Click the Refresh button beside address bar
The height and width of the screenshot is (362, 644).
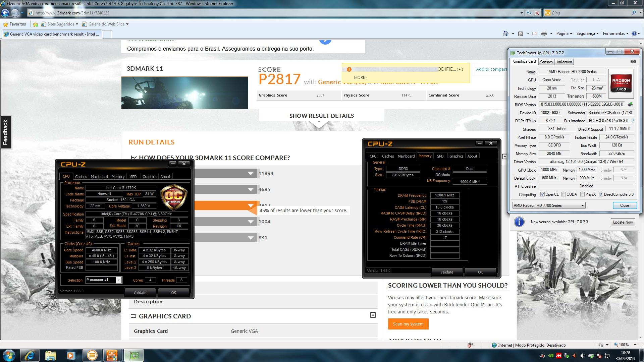click(x=529, y=13)
